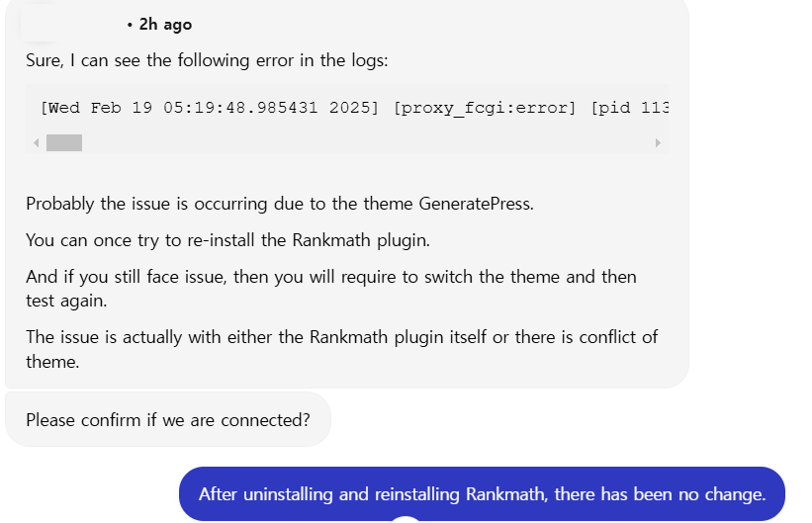Click the 'Please confirm if we are connected?' bubble

pyautogui.click(x=168, y=420)
